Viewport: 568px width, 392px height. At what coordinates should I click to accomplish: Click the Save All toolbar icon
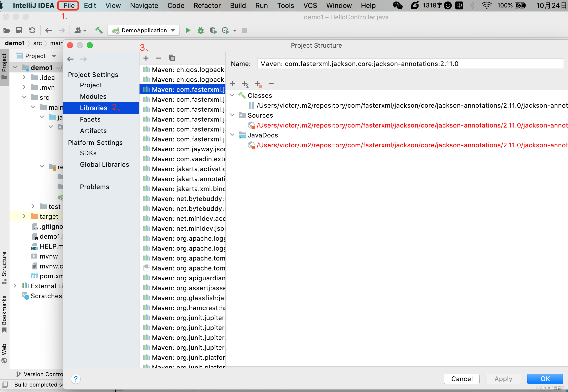[19, 30]
